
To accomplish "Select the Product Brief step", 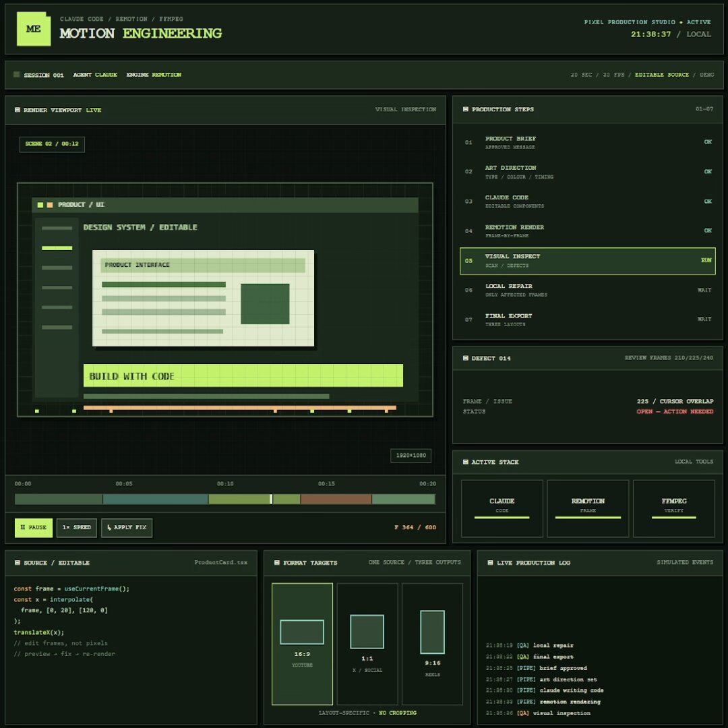I will tap(587, 142).
